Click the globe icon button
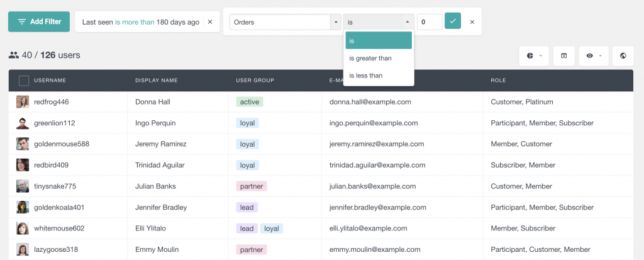Viewport: 644px width, 260px height. coord(623,56)
